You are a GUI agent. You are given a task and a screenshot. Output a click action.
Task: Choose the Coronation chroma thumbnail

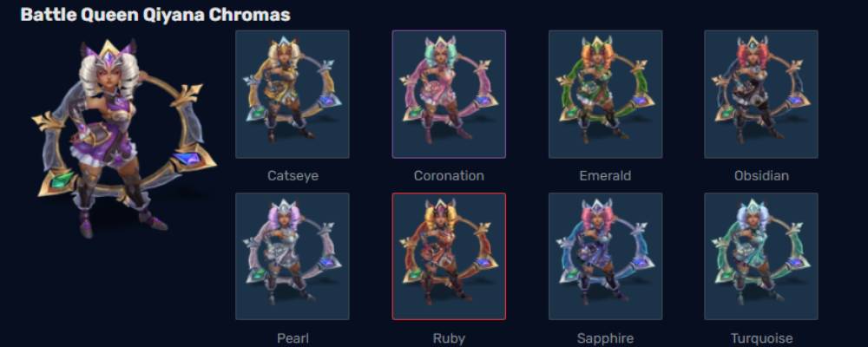pyautogui.click(x=449, y=94)
